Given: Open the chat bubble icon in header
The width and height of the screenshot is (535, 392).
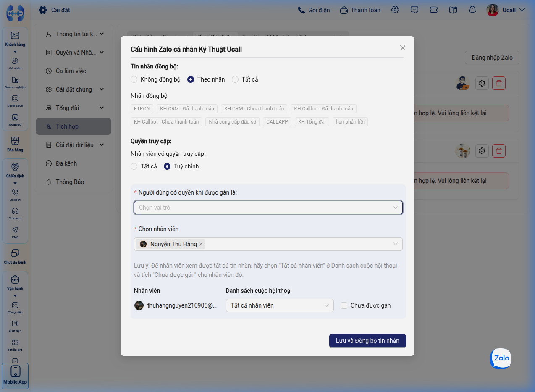Looking at the screenshot, I should pos(414,10).
